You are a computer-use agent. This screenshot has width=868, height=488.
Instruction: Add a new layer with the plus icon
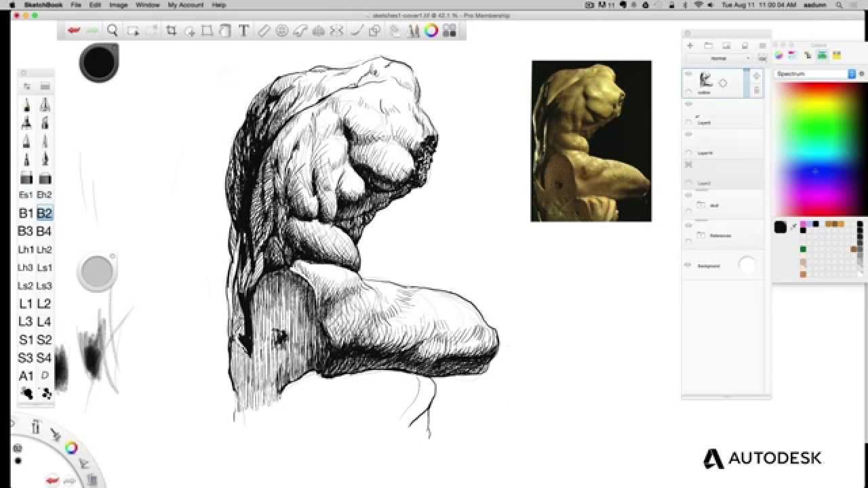(x=690, y=45)
